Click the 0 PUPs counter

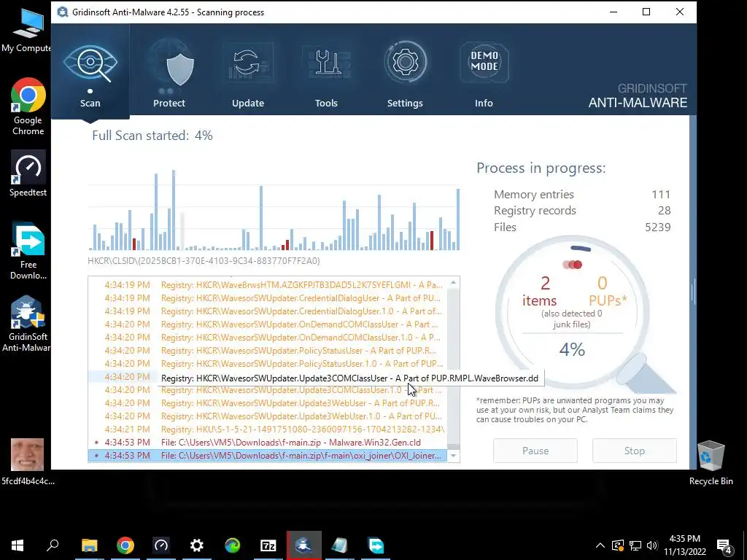click(608, 292)
